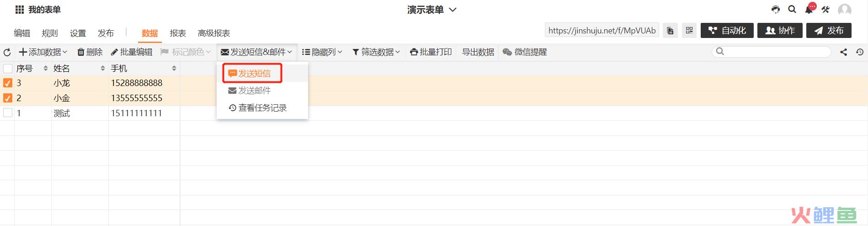Click 微信提醒 in the toolbar
Screen dimensions: 868x226
(x=525, y=52)
